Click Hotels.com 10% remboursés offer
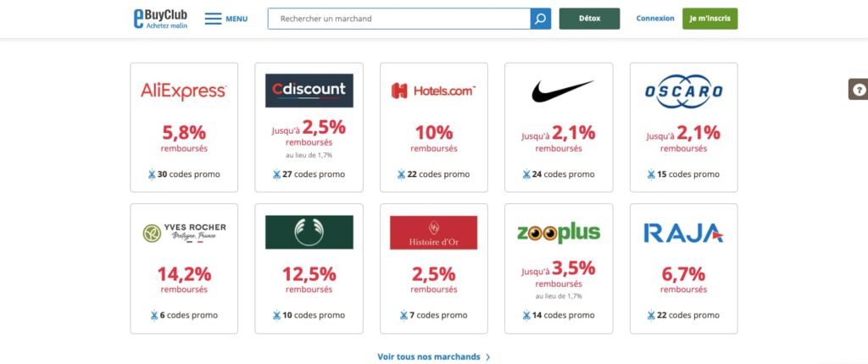868x364 pixels. click(434, 138)
